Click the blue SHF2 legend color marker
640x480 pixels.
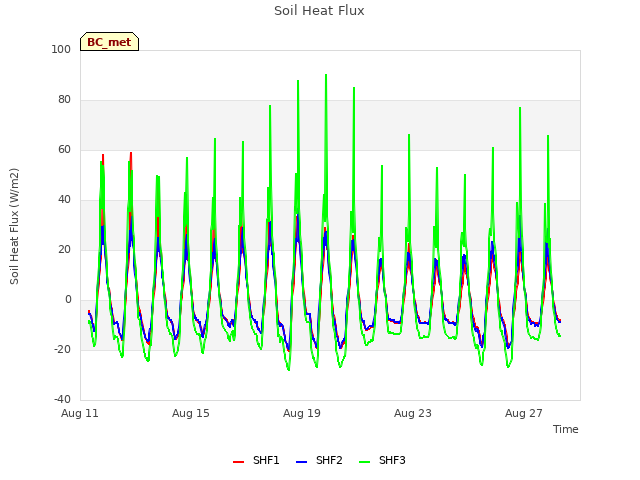coord(301,462)
